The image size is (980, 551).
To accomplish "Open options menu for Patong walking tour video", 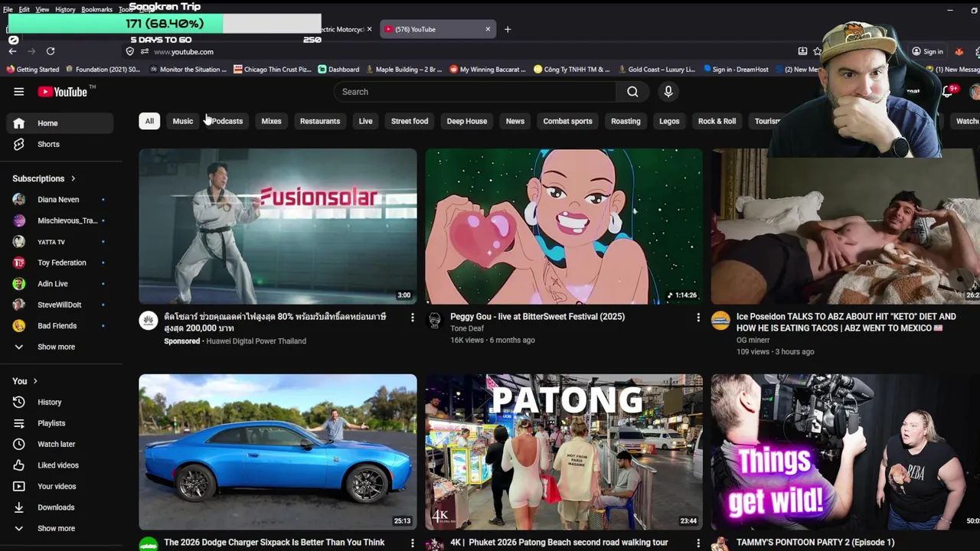I will (x=697, y=543).
